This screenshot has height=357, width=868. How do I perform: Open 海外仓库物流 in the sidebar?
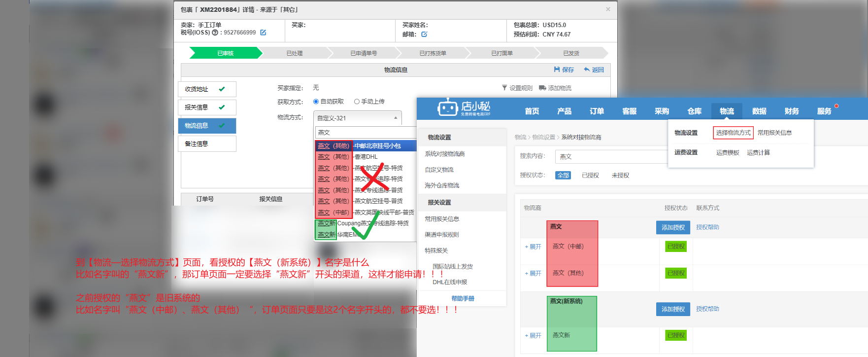coord(442,185)
